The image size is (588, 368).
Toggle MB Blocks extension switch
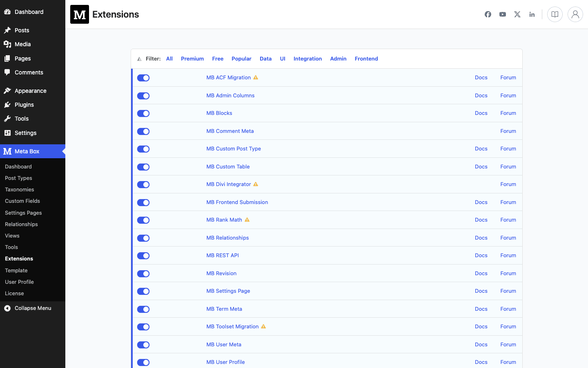(143, 113)
